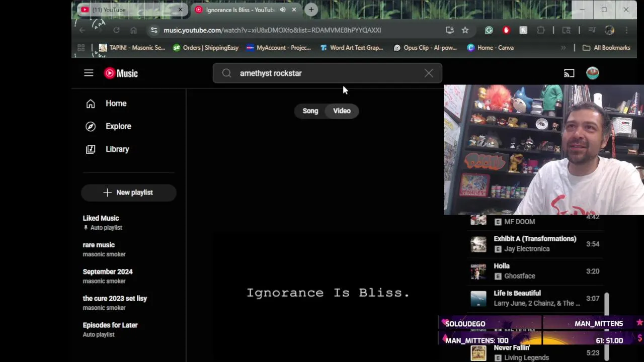Viewport: 644px width, 362px height.
Task: Open the Grammarly extension icon
Action: pos(489,30)
